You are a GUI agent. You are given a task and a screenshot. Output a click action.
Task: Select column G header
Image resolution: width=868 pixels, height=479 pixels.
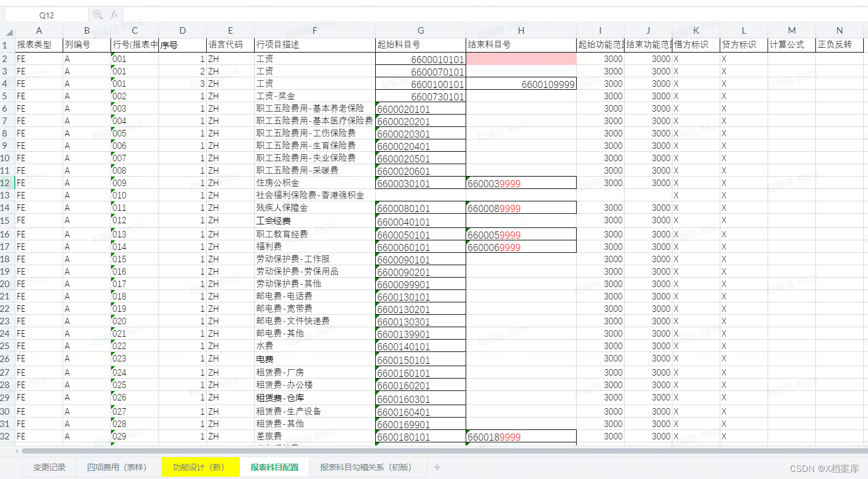tap(421, 31)
